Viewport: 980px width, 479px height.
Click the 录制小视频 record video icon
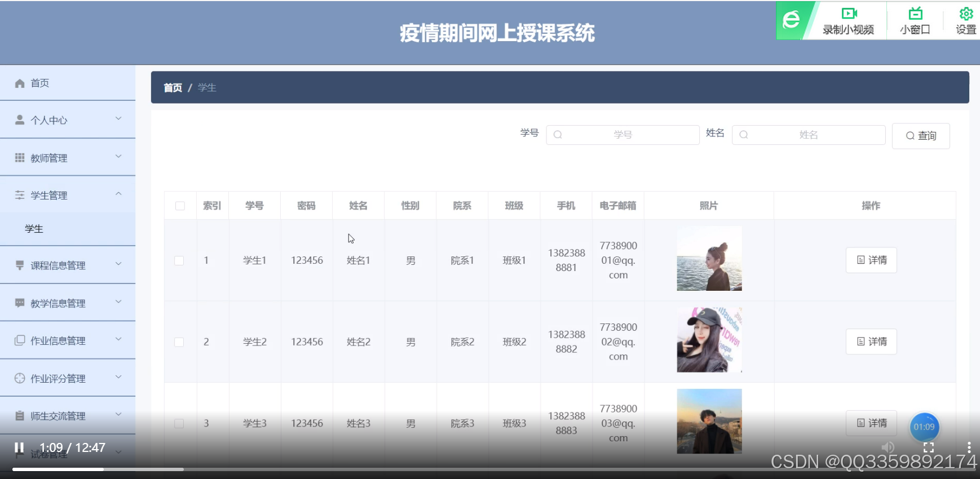(849, 14)
